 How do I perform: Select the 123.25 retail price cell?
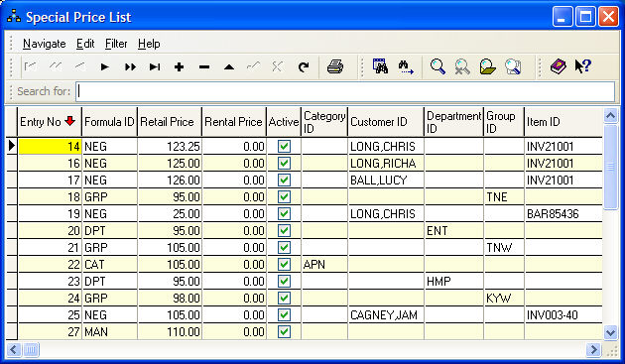click(170, 147)
